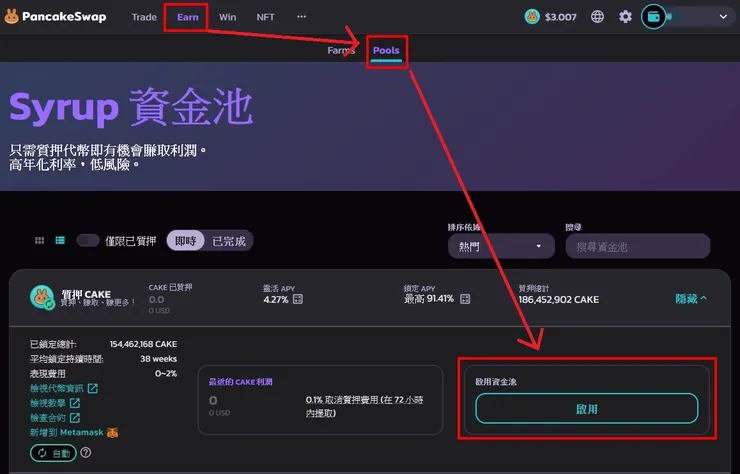Click the 自動 auto tag
Viewport: 740px width, 474px height.
click(x=53, y=453)
